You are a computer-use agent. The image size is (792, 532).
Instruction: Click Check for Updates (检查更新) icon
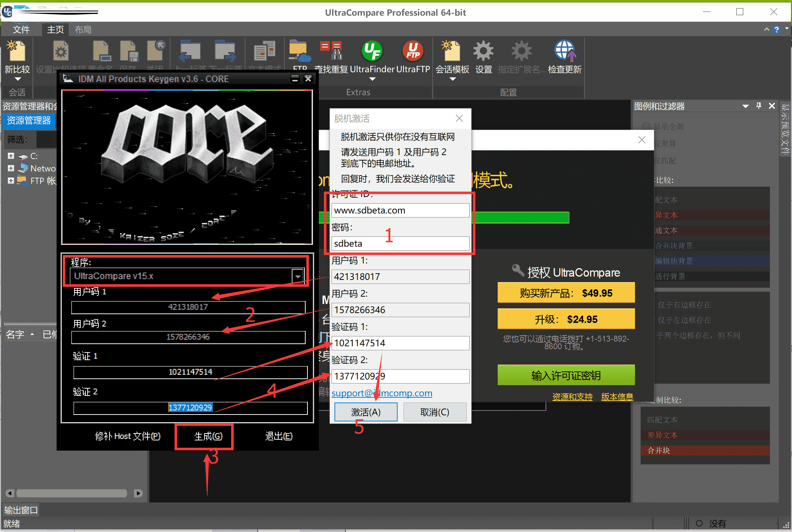coord(565,51)
